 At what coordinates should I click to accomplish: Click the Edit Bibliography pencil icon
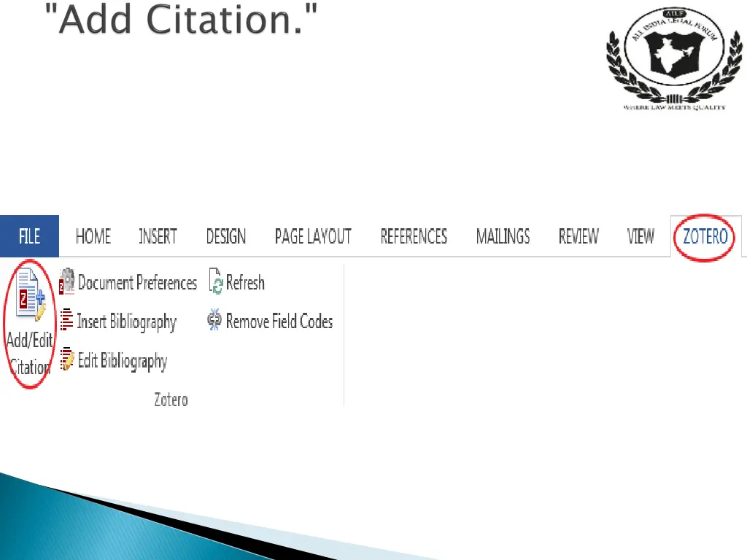point(67,359)
